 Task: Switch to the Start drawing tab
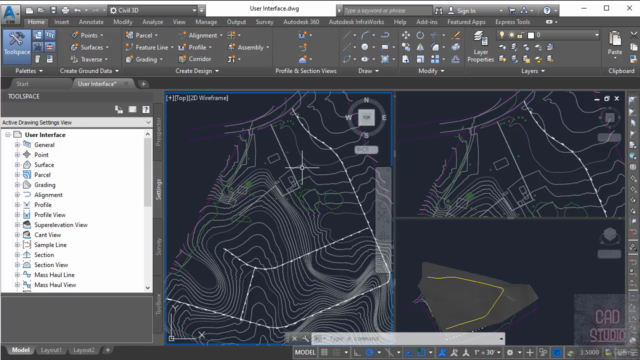(x=22, y=84)
